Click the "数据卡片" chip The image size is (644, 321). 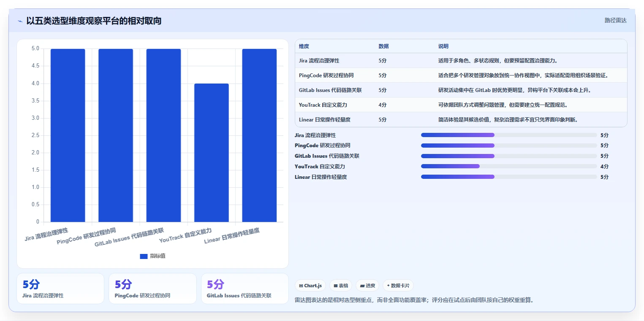(x=398, y=286)
